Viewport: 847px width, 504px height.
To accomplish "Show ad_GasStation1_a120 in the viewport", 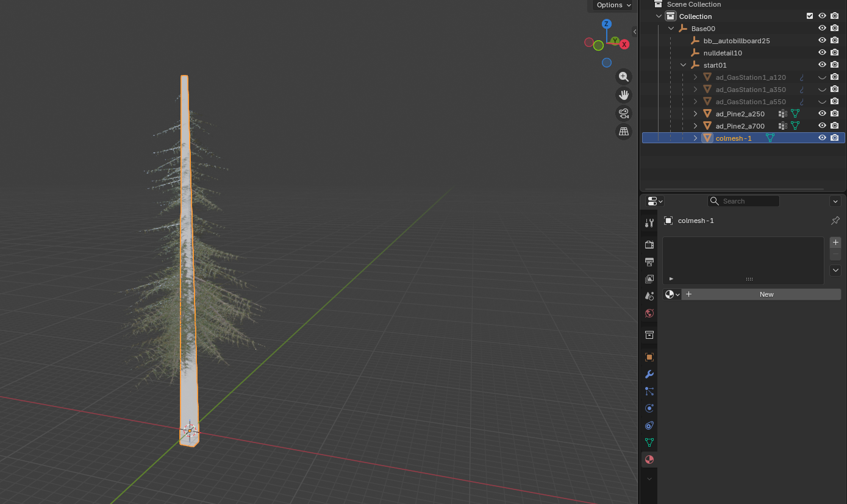I will click(x=822, y=77).
